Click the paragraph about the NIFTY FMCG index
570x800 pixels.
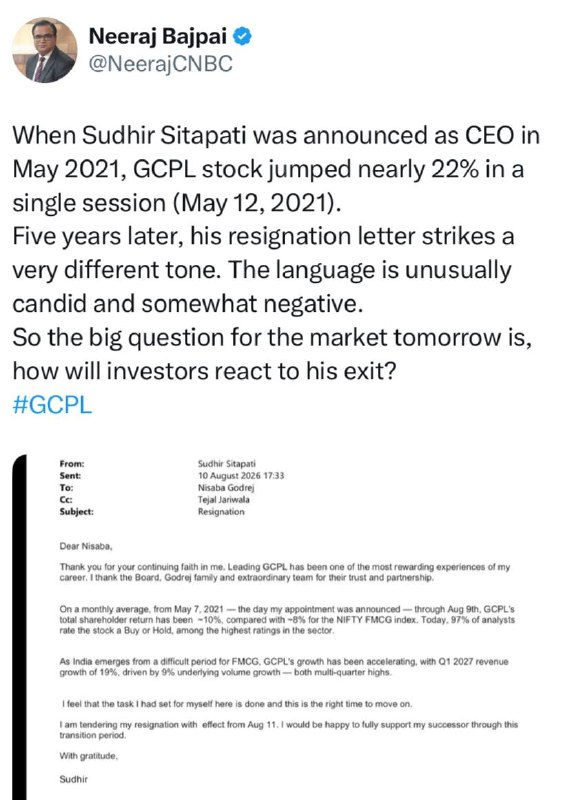[x=287, y=620]
